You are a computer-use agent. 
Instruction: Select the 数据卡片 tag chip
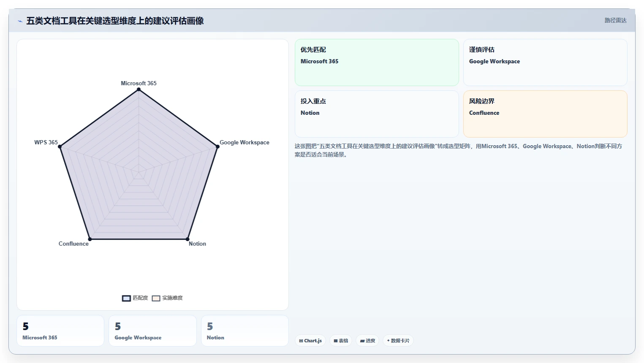(398, 341)
